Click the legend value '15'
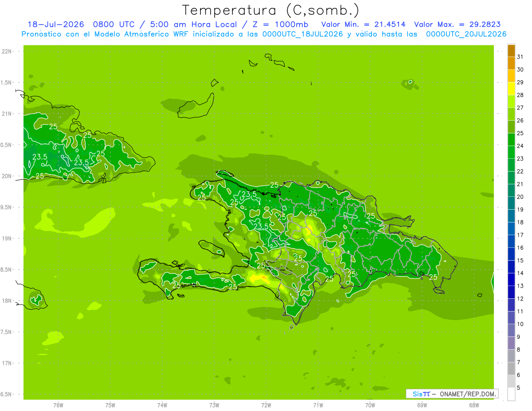The image size is (532, 411). [x=520, y=260]
